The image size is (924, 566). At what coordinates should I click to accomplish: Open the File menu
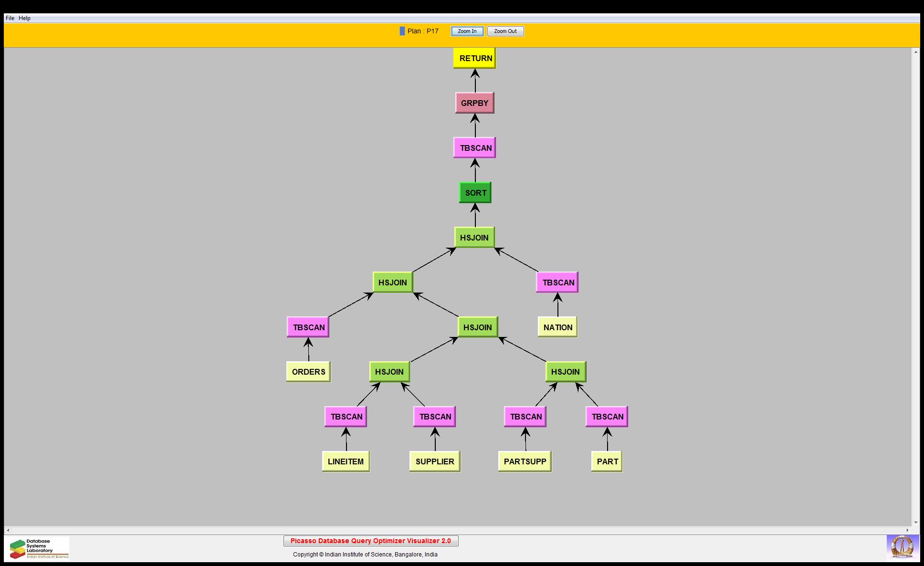point(10,18)
